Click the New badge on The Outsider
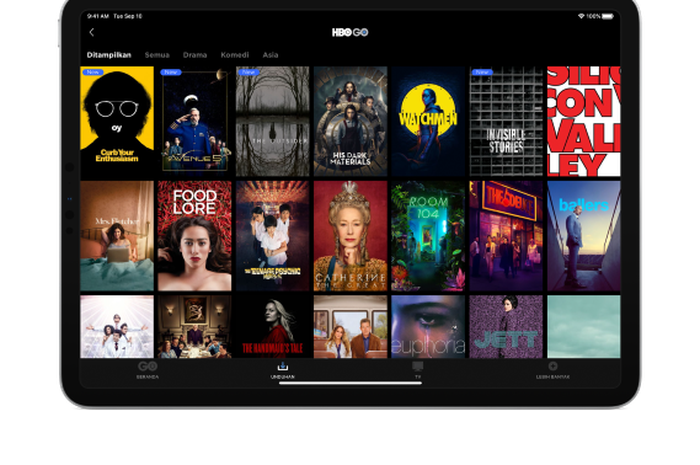 (x=249, y=72)
